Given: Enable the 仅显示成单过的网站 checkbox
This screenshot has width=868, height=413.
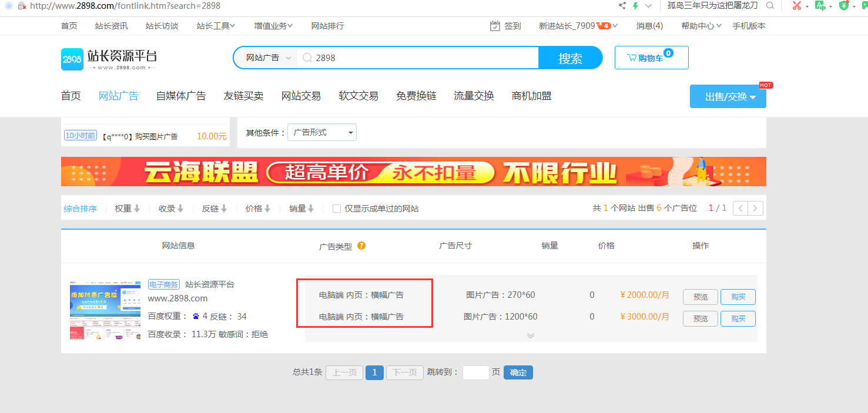Looking at the screenshot, I should click(x=336, y=208).
